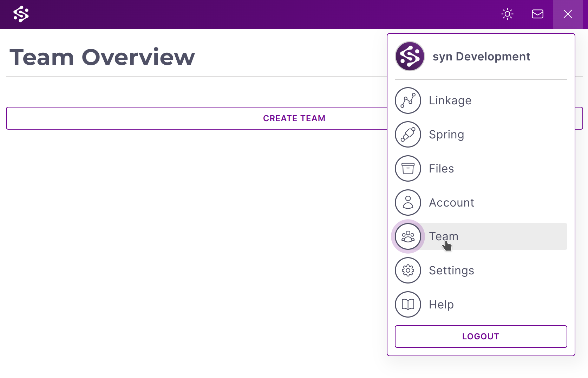The width and height of the screenshot is (588, 378).
Task: Click the Settings gear icon
Action: 408,271
